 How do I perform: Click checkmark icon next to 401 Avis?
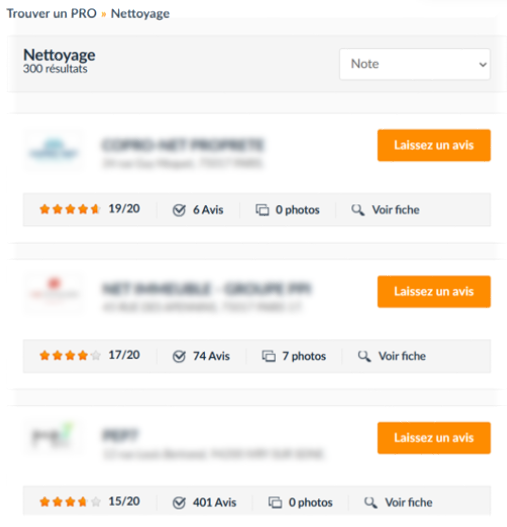pyautogui.click(x=179, y=503)
